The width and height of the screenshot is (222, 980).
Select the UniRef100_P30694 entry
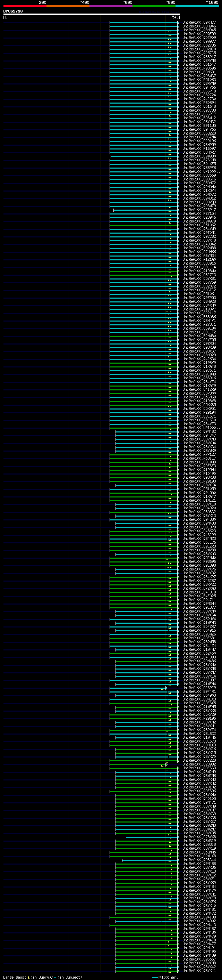(x=199, y=103)
